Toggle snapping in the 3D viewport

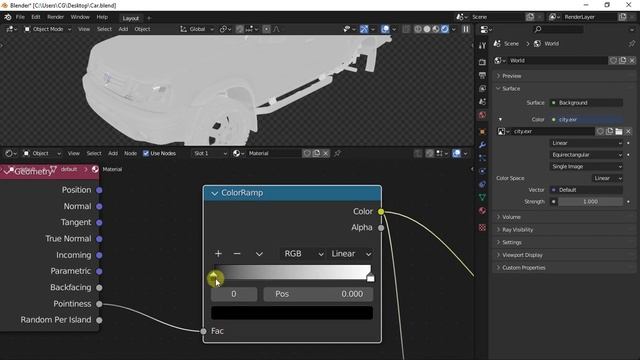pos(240,29)
